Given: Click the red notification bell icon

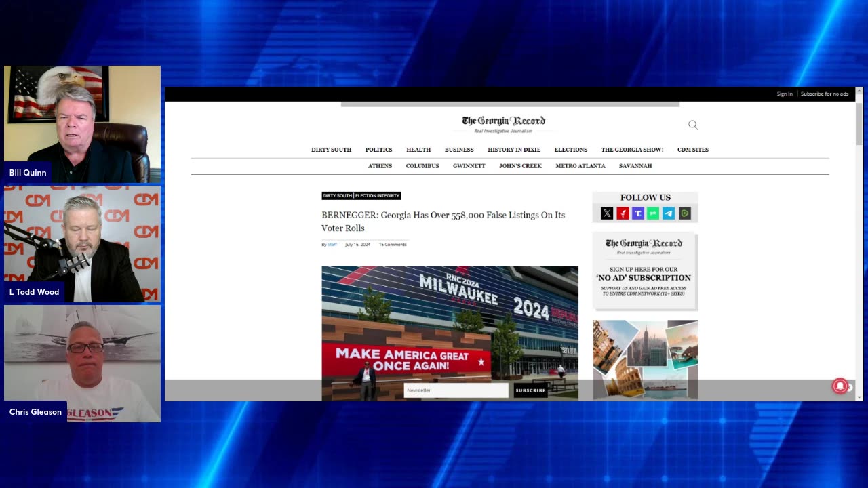Looking at the screenshot, I should tap(840, 386).
